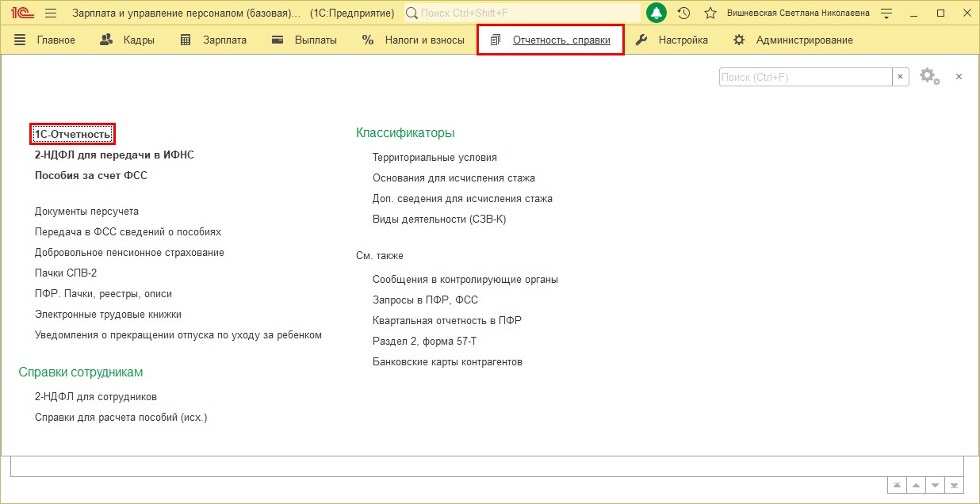Viewport: 980px width, 504px height.
Task: Open Банковские карты контрагентов
Action: pyautogui.click(x=447, y=362)
